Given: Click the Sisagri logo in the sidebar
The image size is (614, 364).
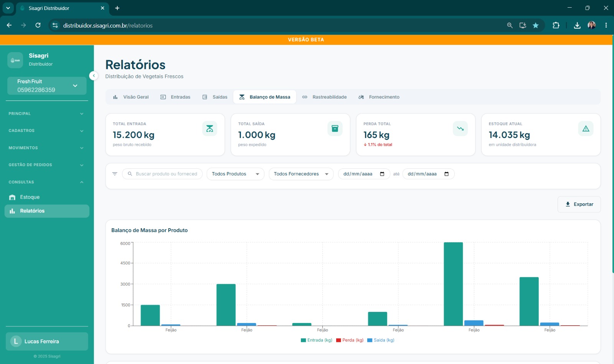Looking at the screenshot, I should click(x=15, y=60).
